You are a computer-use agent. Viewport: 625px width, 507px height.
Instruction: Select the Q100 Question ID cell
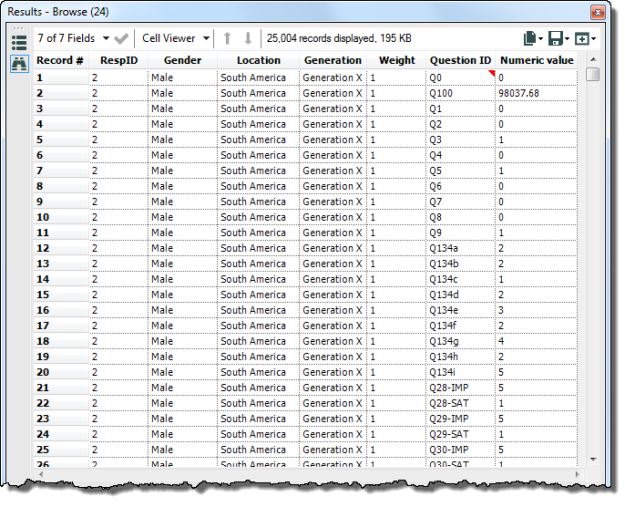[461, 93]
